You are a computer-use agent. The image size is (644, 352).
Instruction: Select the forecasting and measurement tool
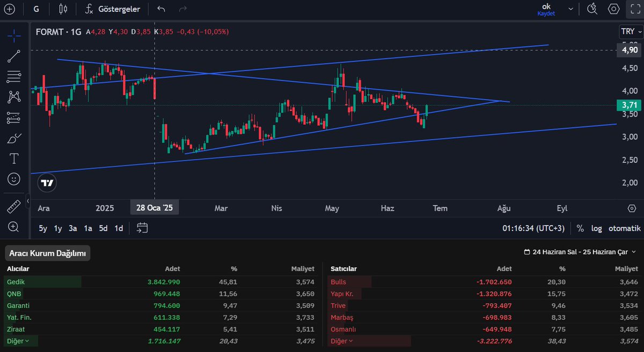pos(14,118)
